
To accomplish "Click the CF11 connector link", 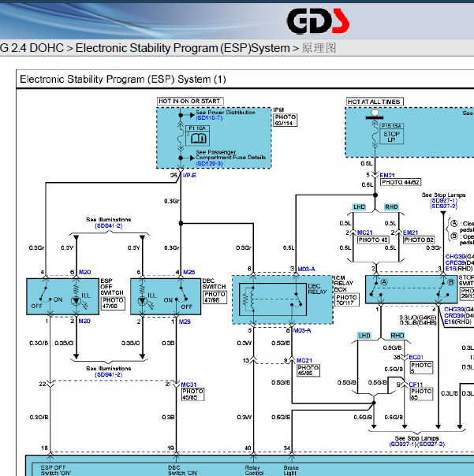I will (416, 385).
